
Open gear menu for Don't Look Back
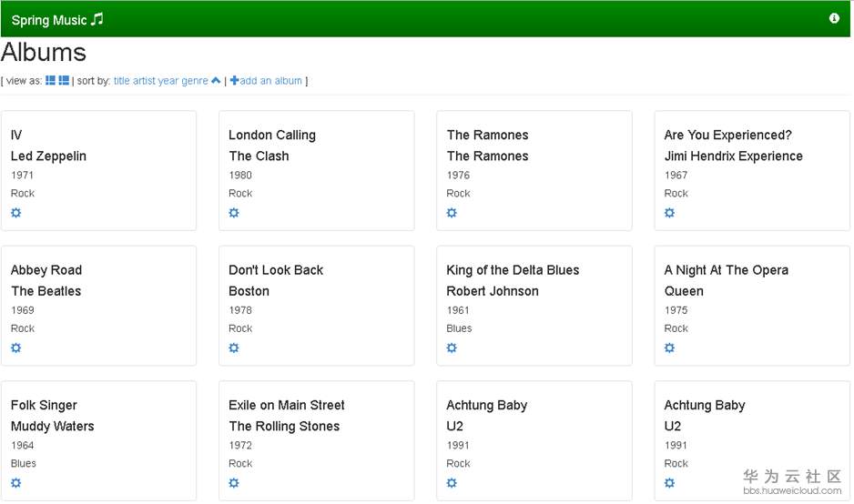pos(234,348)
